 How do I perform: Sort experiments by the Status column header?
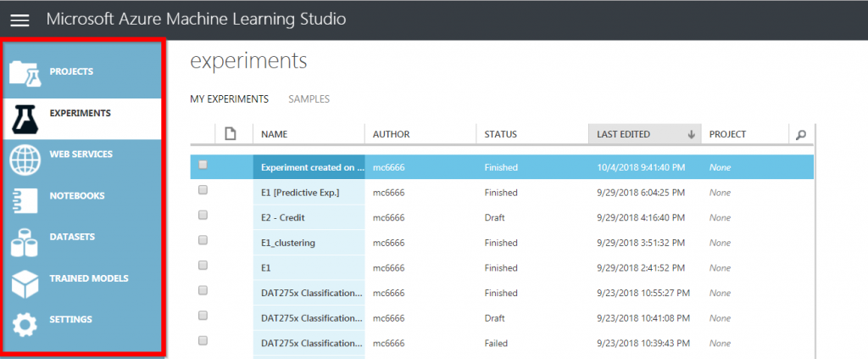500,134
